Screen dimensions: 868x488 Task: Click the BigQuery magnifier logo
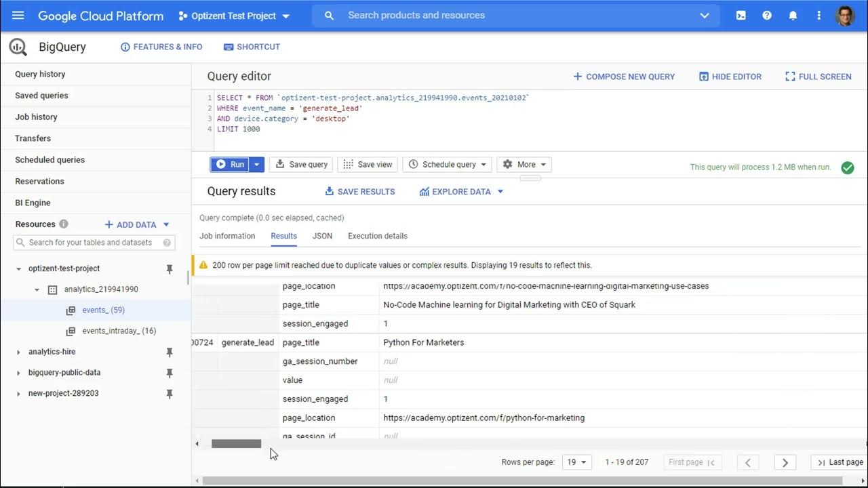point(18,47)
